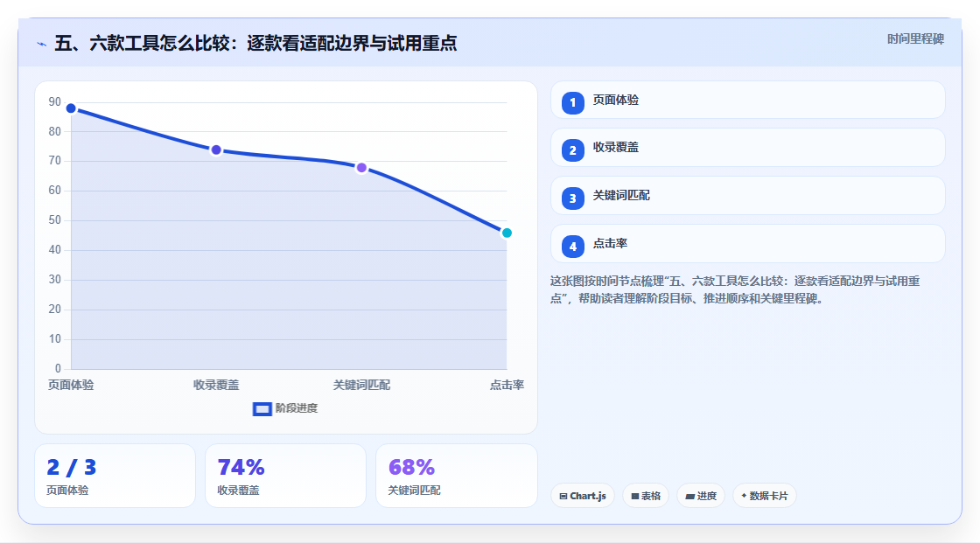Click the description paragraph starting 这张图按时间节点

pos(735,290)
